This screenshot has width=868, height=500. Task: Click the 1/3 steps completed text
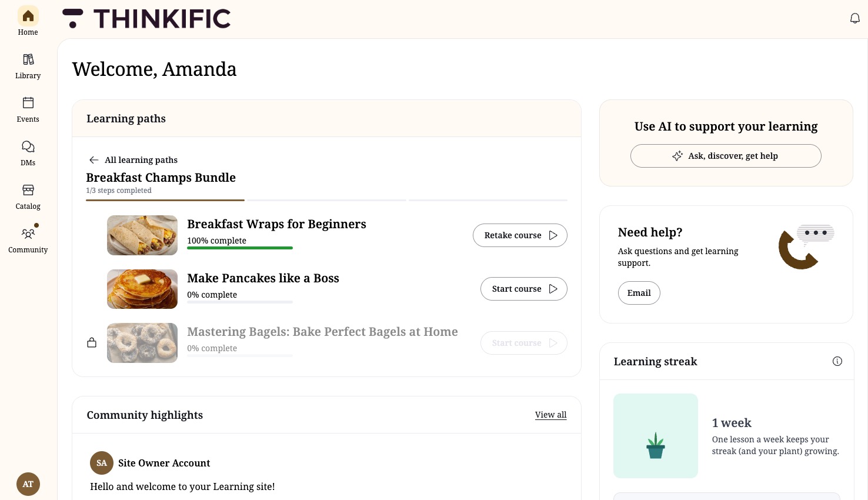tap(119, 191)
